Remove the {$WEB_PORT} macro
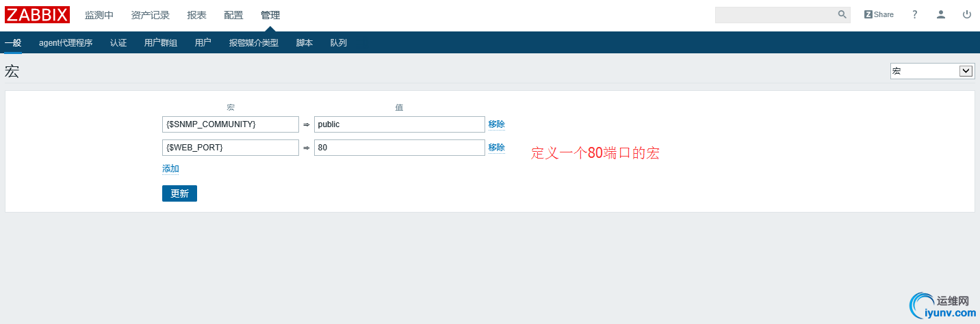Viewport: 980px width, 324px height. (496, 148)
